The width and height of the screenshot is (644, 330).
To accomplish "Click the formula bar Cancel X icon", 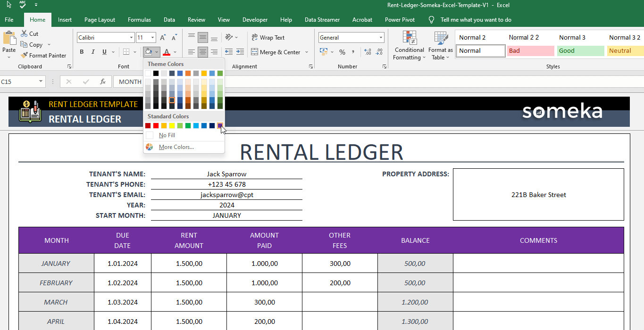I will (x=69, y=82).
